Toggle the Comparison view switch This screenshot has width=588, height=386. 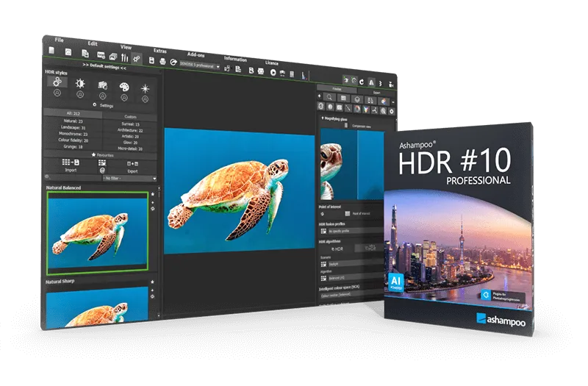tap(345, 125)
